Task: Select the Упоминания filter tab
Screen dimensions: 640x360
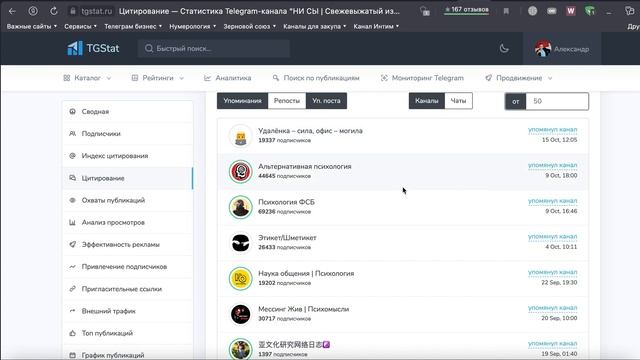Action: tap(242, 101)
